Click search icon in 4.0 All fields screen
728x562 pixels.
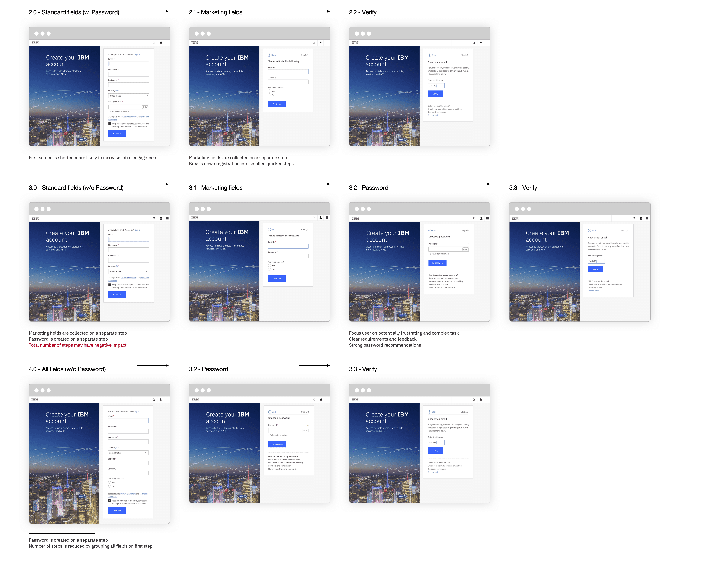click(154, 400)
